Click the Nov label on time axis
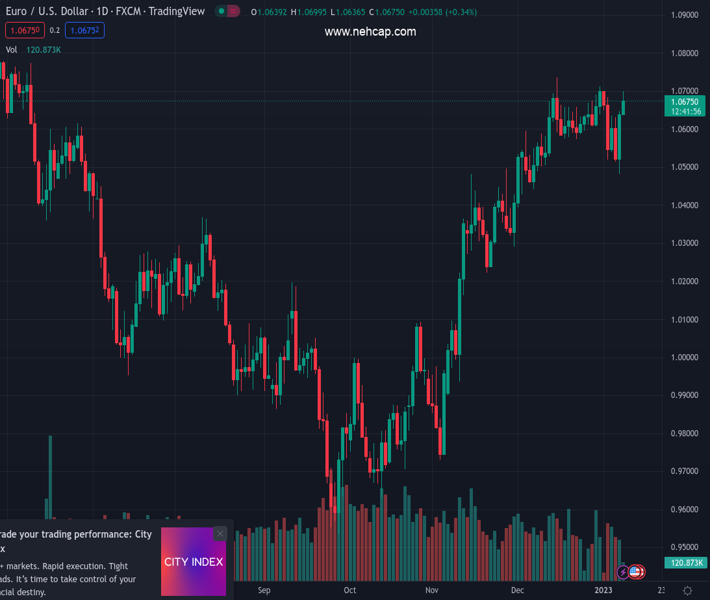The height and width of the screenshot is (600, 710). tap(431, 590)
